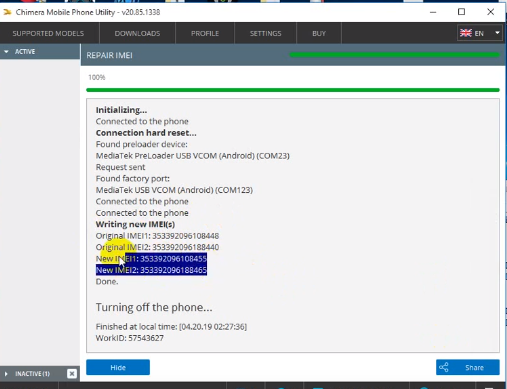Viewport: 507px width, 389px height.
Task: Click the highlighted New IMEI1 line
Action: coord(151,259)
